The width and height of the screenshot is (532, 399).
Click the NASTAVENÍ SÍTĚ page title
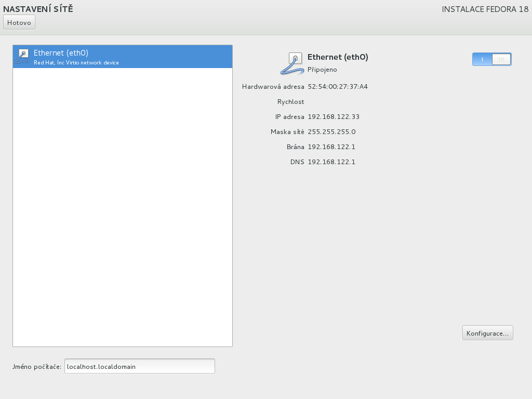pos(38,9)
